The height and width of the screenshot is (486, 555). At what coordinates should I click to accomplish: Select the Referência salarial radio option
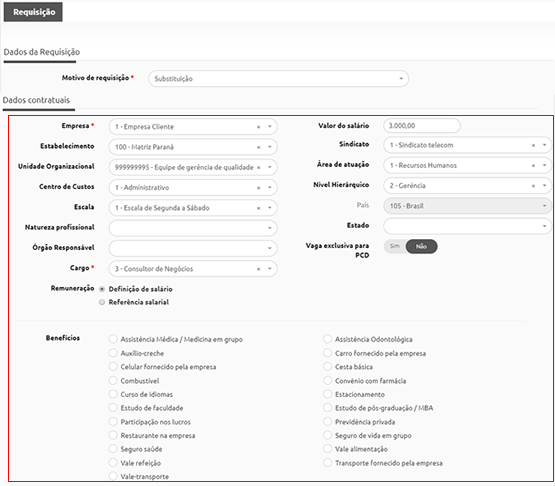[102, 302]
